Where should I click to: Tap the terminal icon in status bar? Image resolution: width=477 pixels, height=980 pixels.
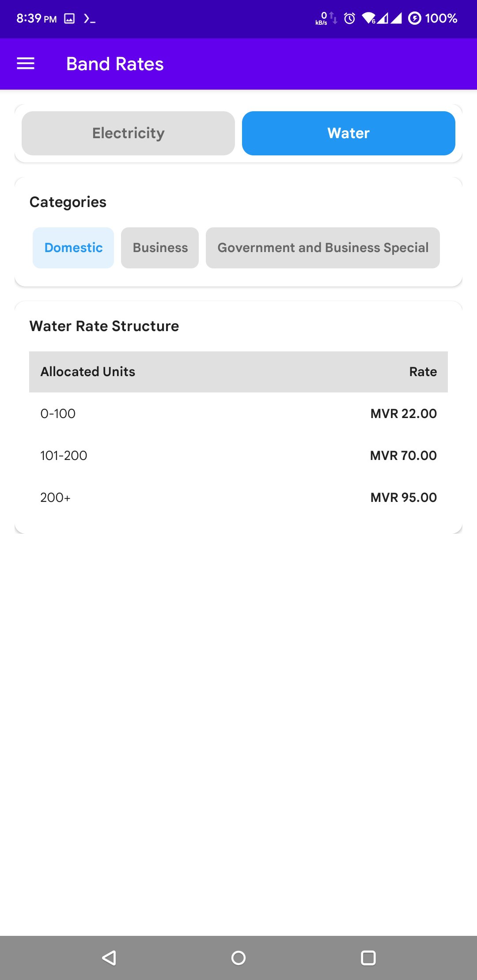(x=90, y=19)
